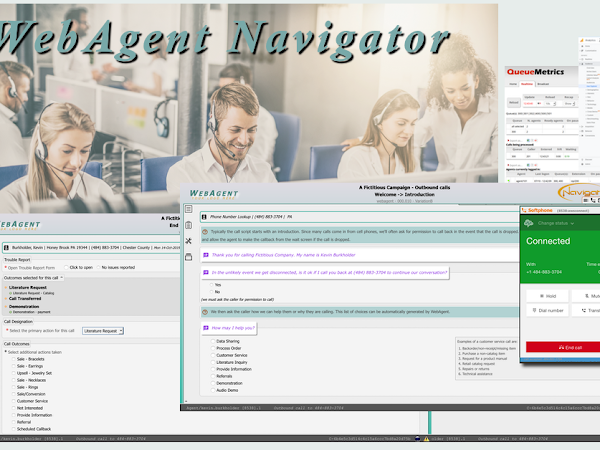Viewport: 600px width, 450px height.
Task: Open the script list icon in WebAgent sidebar
Action: click(189, 209)
